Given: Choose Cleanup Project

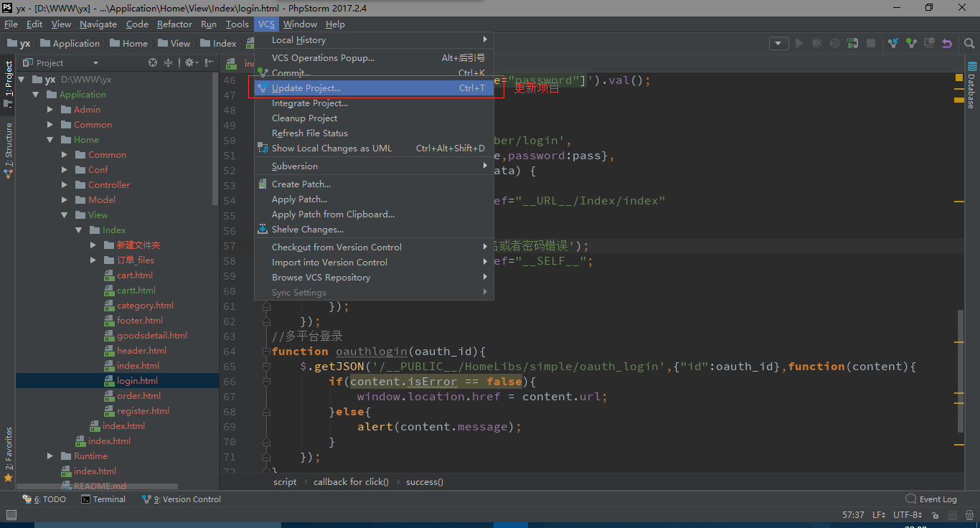Looking at the screenshot, I should click(x=372, y=118).
